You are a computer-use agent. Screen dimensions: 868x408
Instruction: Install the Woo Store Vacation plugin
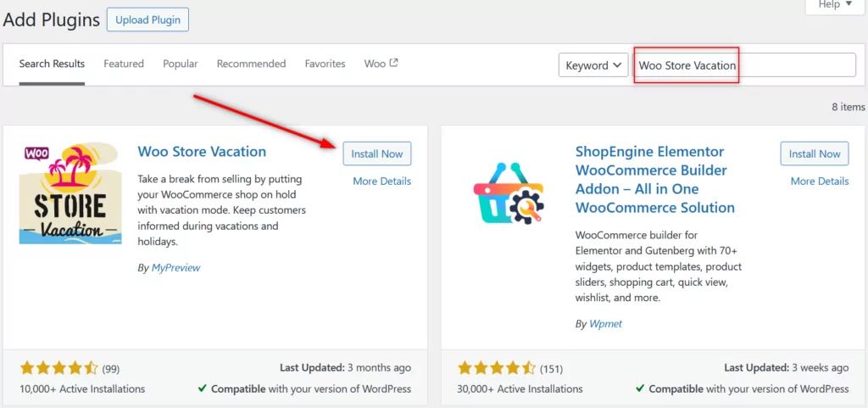pyautogui.click(x=377, y=154)
